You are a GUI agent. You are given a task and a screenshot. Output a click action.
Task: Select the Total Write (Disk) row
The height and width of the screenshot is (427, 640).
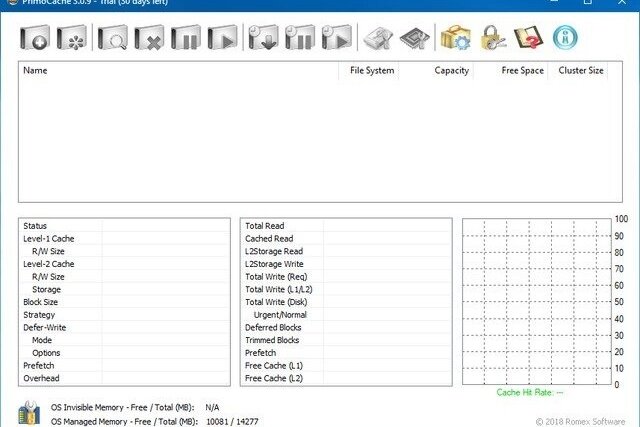point(346,302)
